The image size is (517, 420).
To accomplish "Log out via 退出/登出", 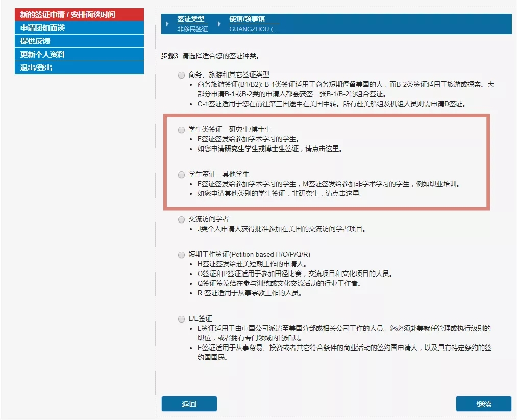I will [79, 67].
